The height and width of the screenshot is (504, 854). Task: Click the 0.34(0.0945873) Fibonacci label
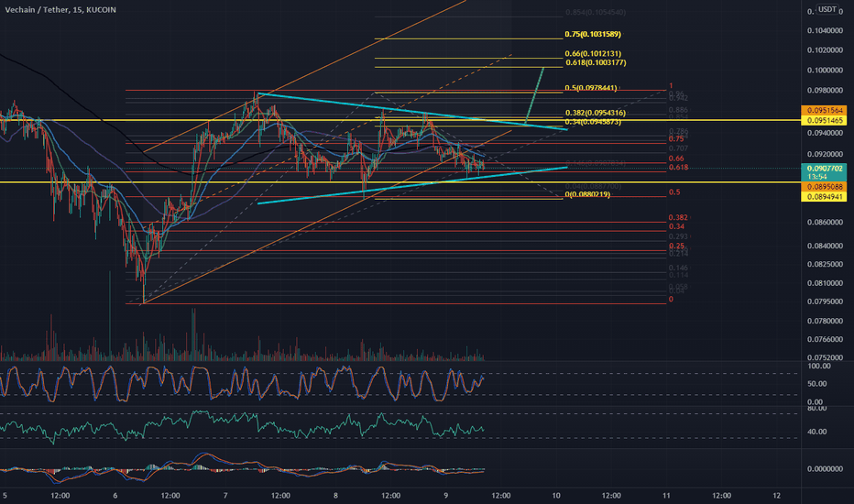[x=593, y=122]
